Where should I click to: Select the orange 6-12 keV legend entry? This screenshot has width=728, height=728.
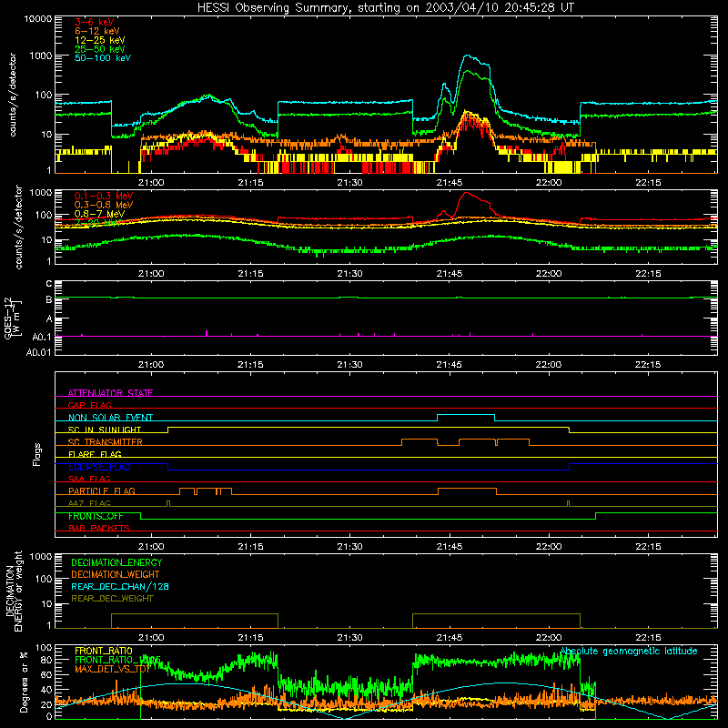click(97, 31)
